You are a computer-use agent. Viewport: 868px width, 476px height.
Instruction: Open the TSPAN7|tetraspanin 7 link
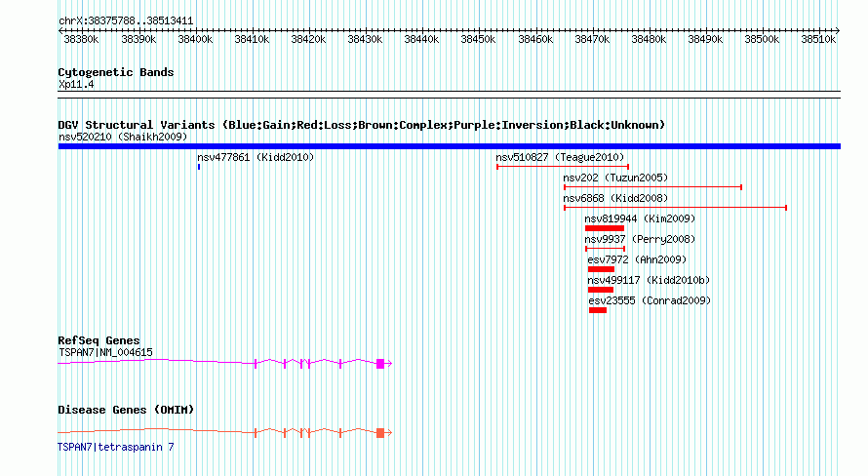coord(116,447)
